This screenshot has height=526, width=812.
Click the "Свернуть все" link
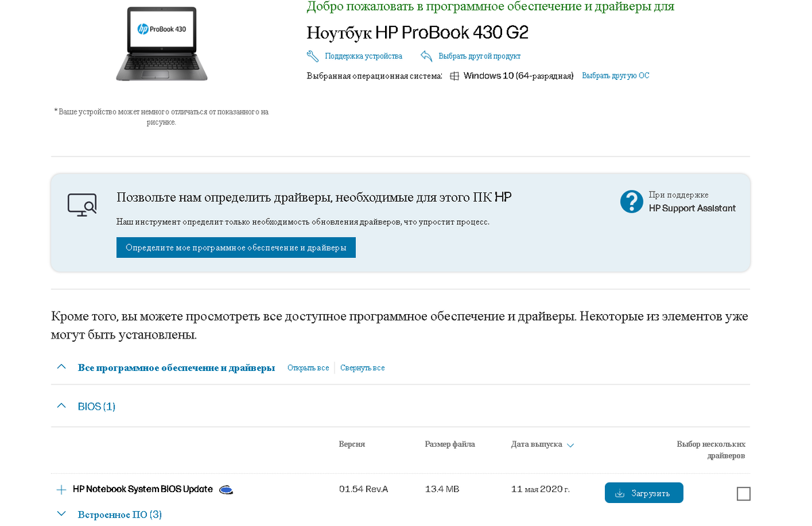click(x=363, y=368)
